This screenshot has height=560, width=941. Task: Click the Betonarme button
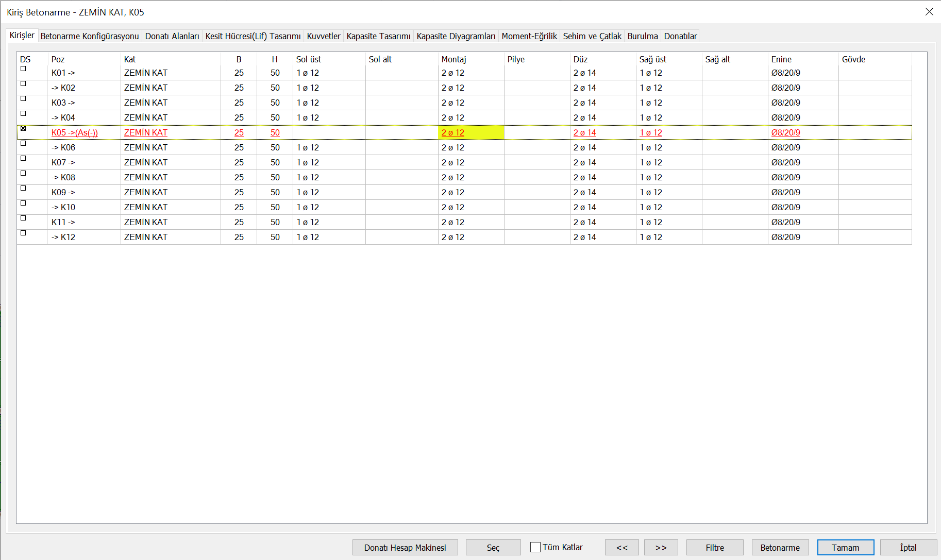[780, 548]
